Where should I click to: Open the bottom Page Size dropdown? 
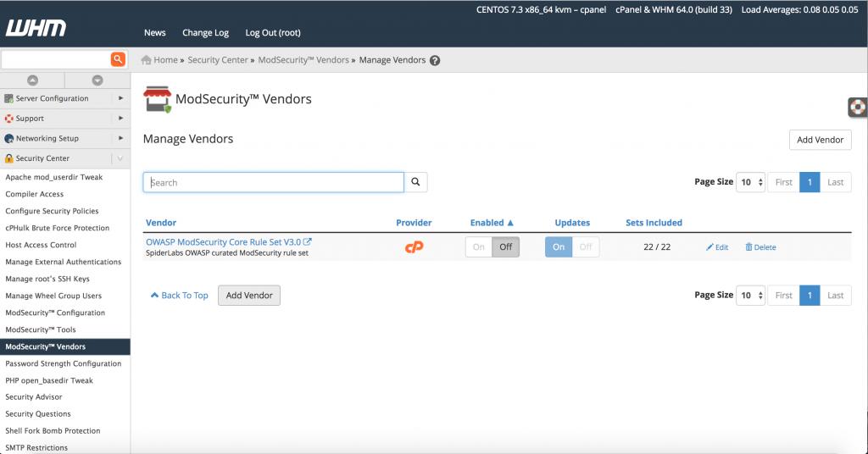751,296
